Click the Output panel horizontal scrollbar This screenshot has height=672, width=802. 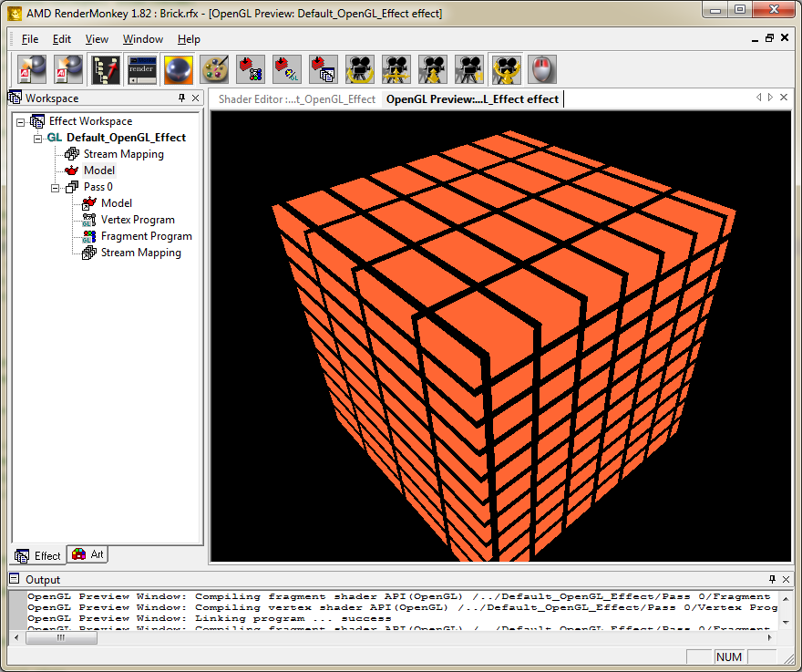coord(61,637)
